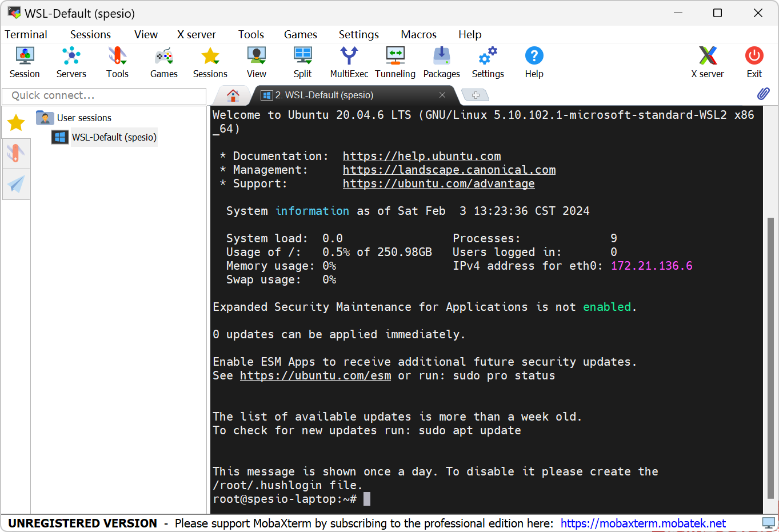Open saved Sessions via the star icon

click(x=210, y=62)
